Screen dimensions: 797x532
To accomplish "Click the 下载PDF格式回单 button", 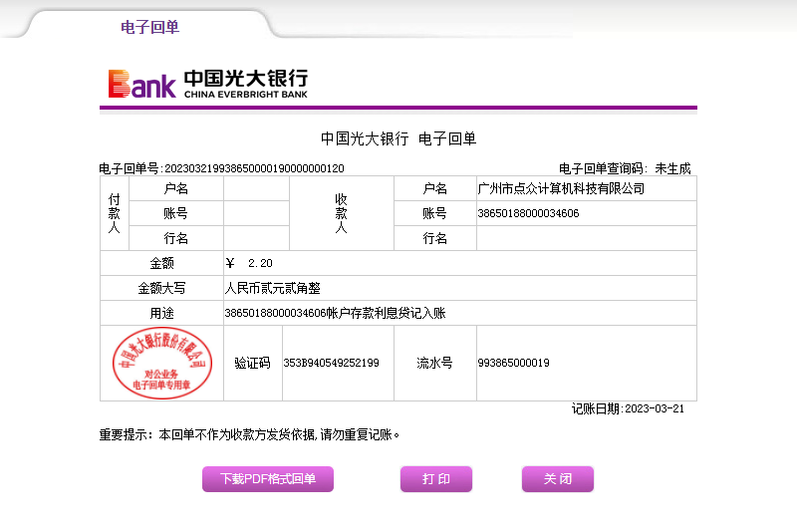I will (x=268, y=478).
